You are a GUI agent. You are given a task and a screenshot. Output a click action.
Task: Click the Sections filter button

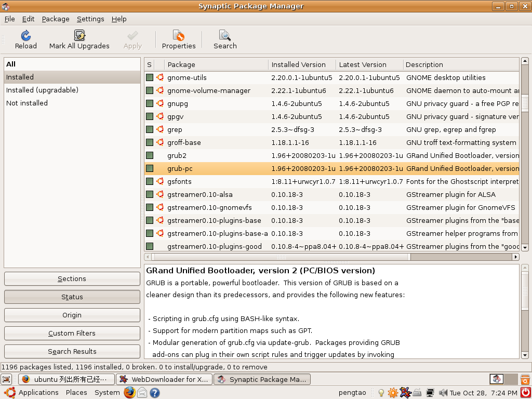(72, 279)
